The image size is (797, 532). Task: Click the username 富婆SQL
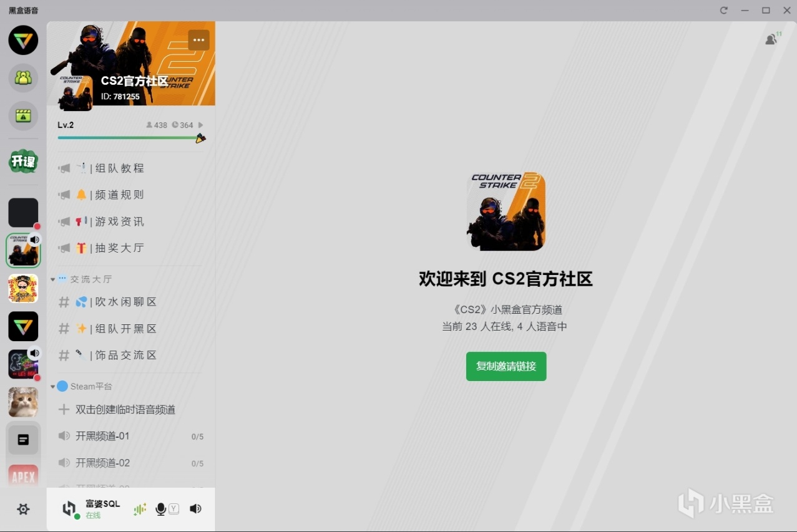point(103,504)
